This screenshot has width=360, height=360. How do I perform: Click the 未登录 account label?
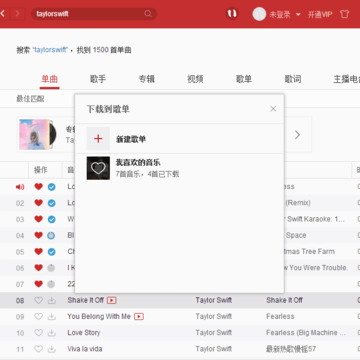(x=280, y=14)
